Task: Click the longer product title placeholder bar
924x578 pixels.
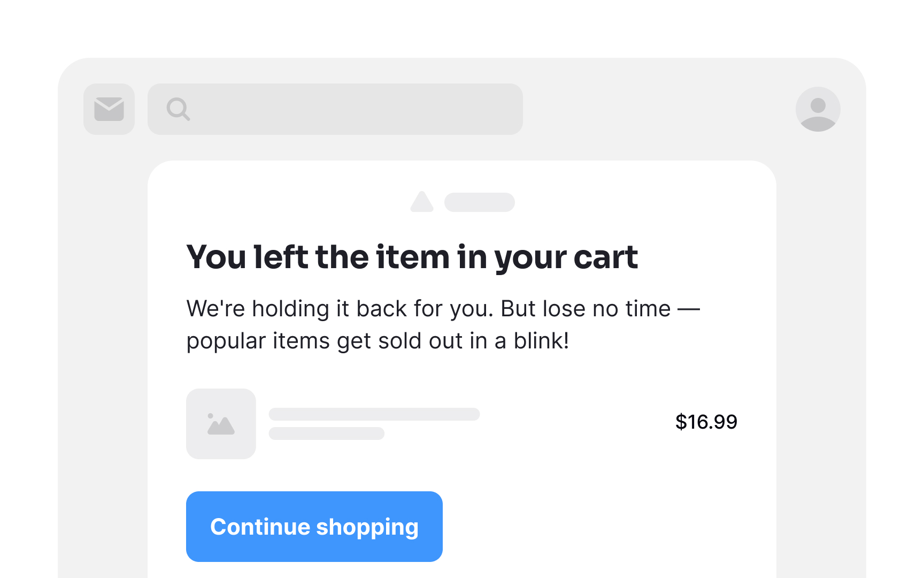Action: [x=374, y=414]
